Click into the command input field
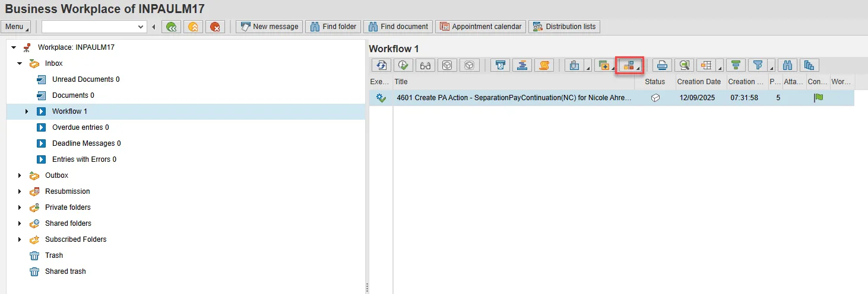 pyautogui.click(x=89, y=27)
